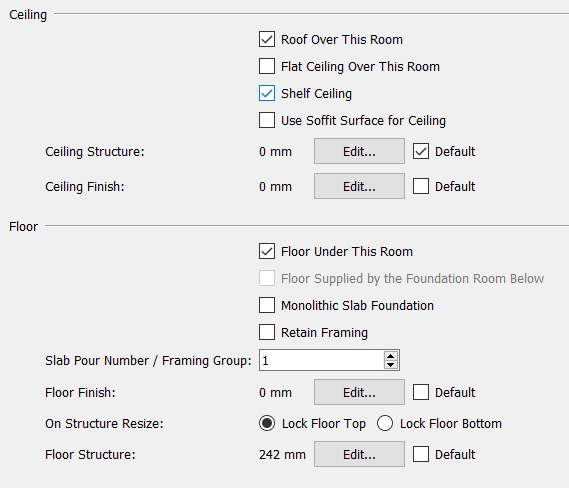Increase Slab Pour Number with up arrow
Viewport: 569px width, 488px height.
click(x=391, y=356)
